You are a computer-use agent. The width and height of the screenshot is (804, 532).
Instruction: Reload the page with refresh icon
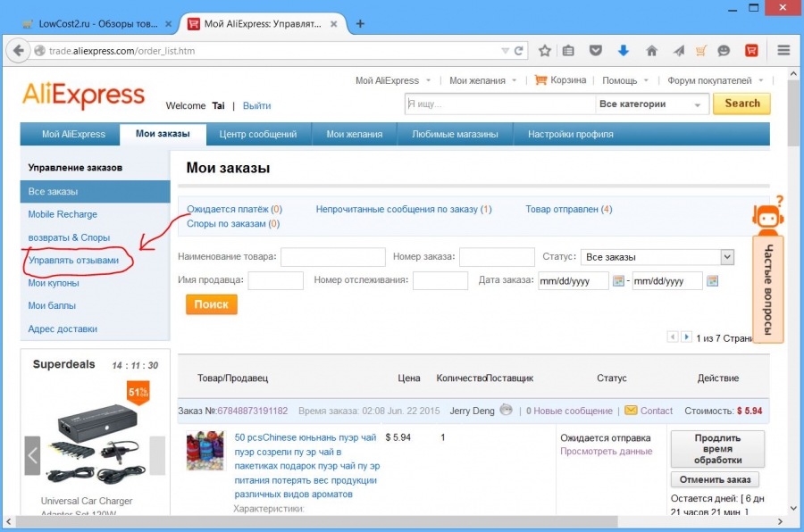pyautogui.click(x=519, y=51)
